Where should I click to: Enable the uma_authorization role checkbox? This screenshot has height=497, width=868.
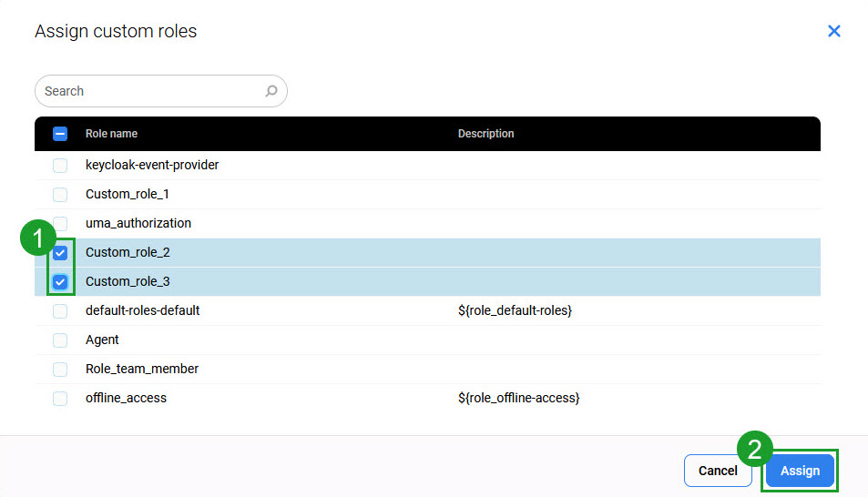pos(60,224)
